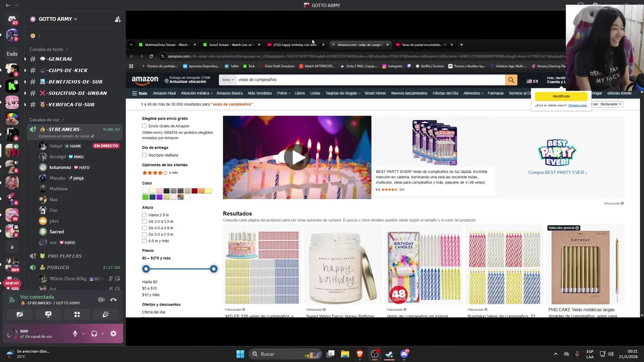Open Tarjetas de Regalo nav menu
This screenshot has width=644, height=362.
tap(343, 94)
